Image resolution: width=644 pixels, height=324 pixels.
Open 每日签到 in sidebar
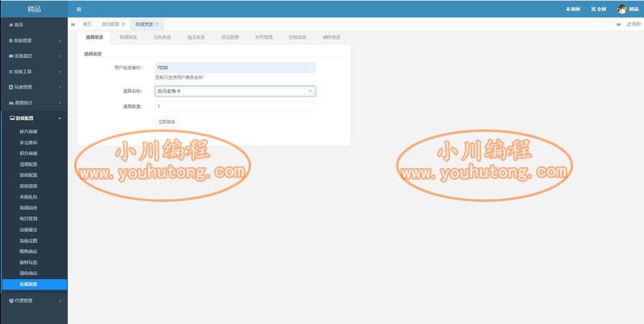coord(28,219)
